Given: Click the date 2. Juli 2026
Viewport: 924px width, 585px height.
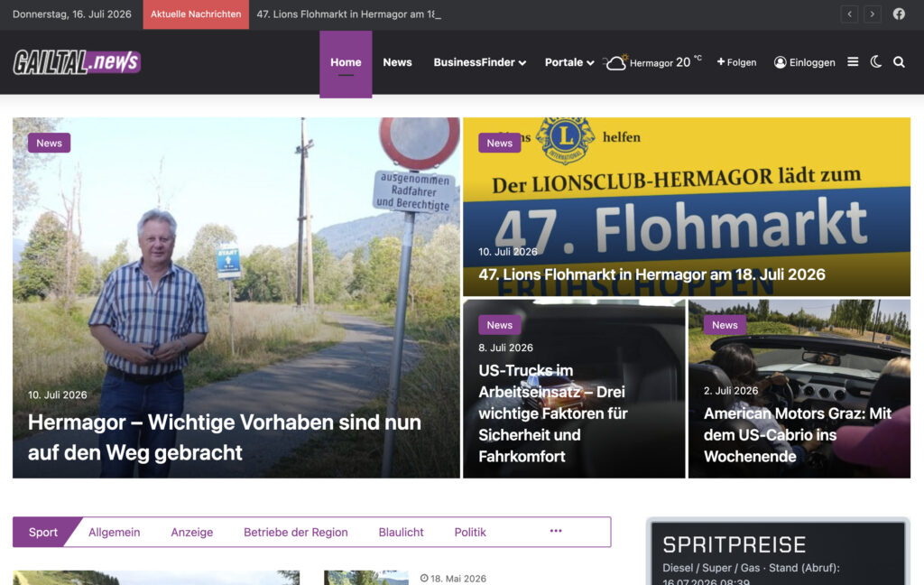Looking at the screenshot, I should pyautogui.click(x=731, y=390).
